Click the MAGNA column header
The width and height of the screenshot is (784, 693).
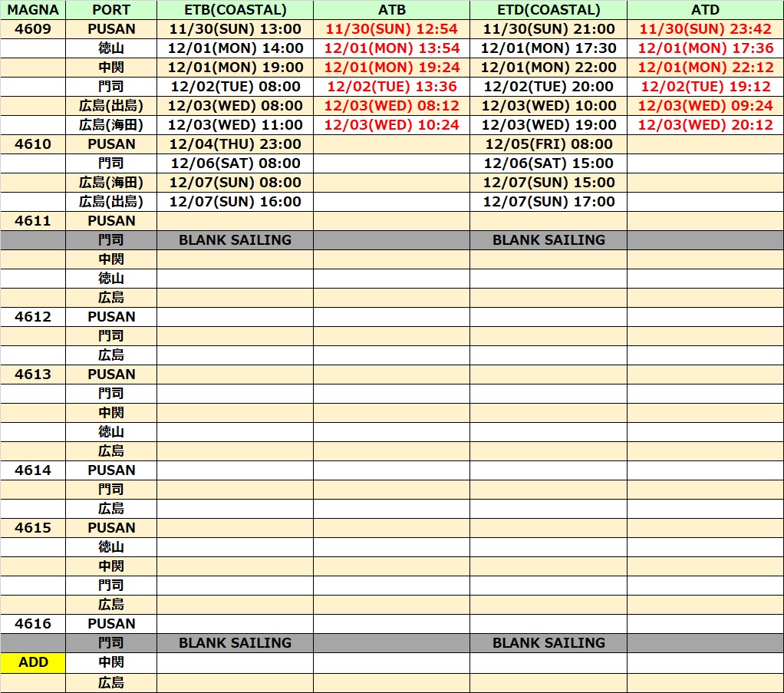(33, 10)
